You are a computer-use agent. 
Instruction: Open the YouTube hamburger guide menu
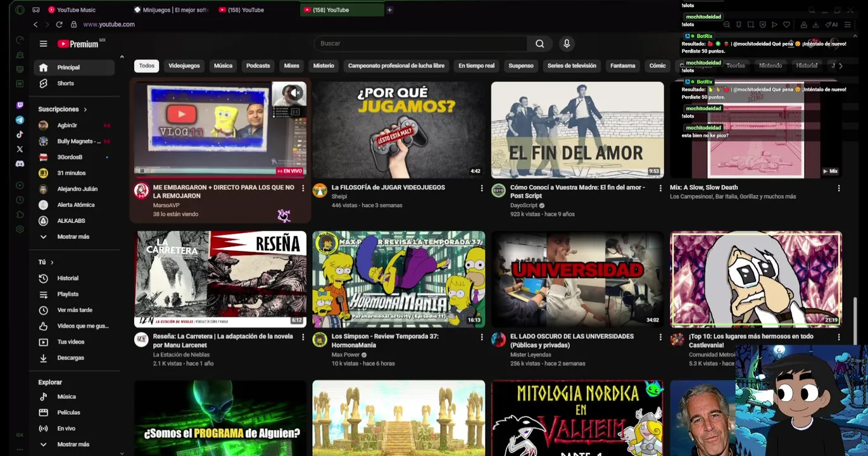pos(43,44)
